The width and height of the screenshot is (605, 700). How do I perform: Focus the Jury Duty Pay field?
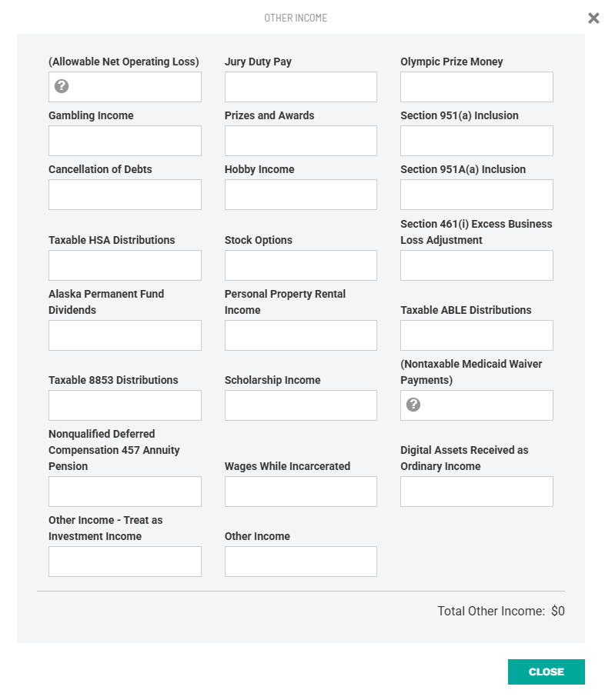pos(301,87)
